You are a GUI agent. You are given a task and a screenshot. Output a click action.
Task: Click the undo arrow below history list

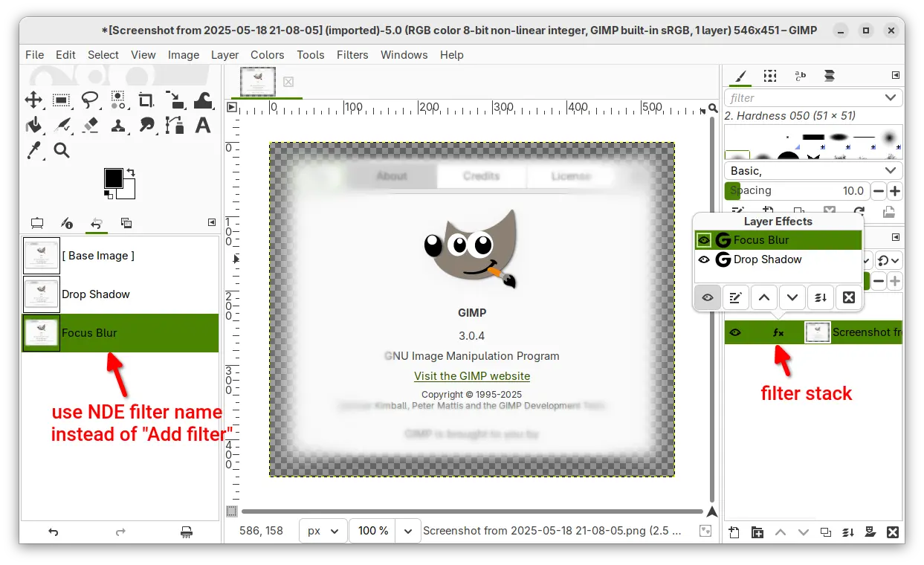tap(53, 532)
